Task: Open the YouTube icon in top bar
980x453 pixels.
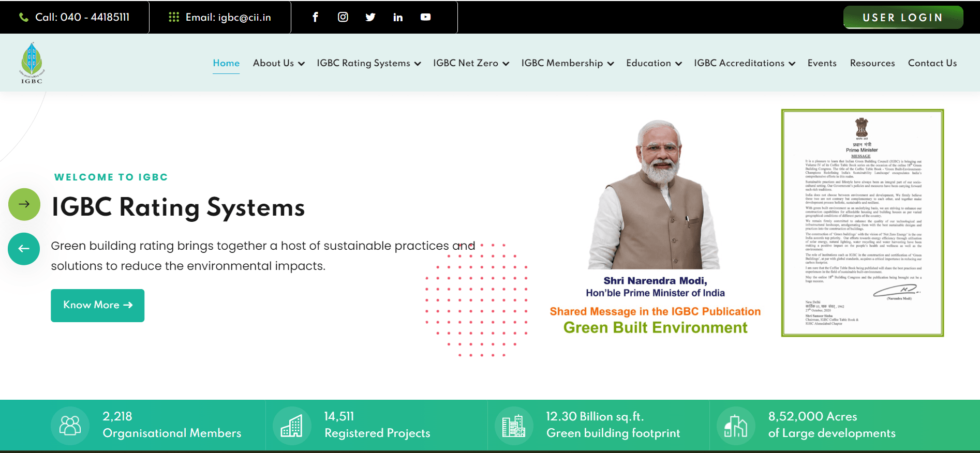Action: (425, 17)
